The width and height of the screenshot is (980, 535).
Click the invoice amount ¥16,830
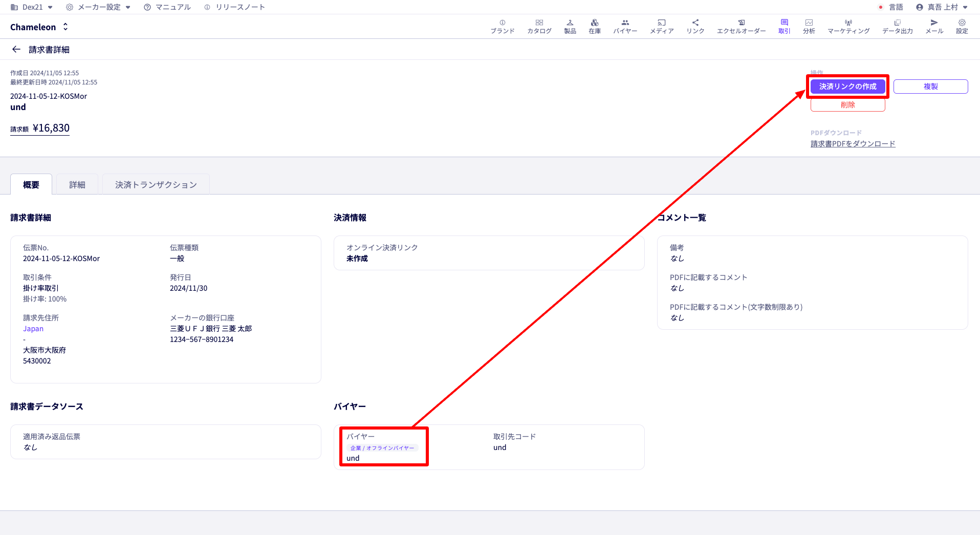point(51,128)
